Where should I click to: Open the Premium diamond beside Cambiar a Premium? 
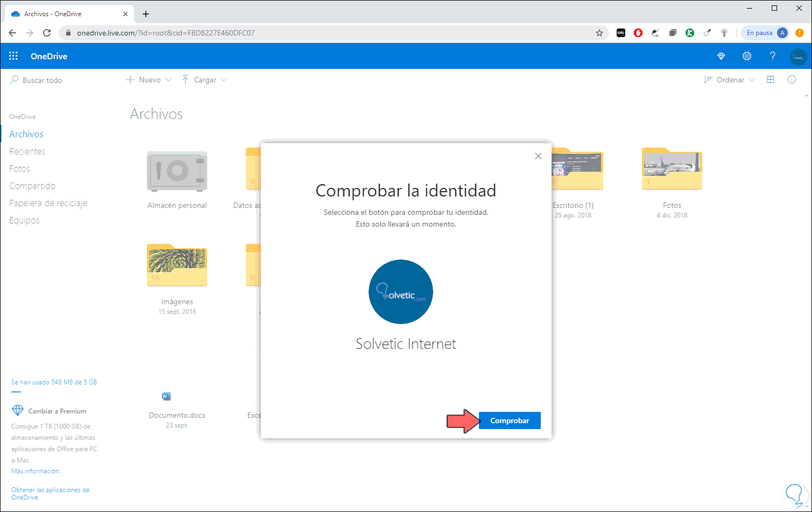[18, 411]
